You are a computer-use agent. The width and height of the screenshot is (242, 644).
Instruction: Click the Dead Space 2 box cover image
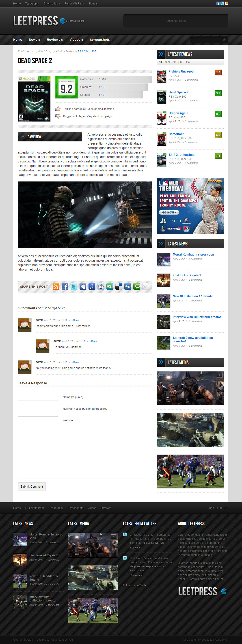(x=34, y=98)
